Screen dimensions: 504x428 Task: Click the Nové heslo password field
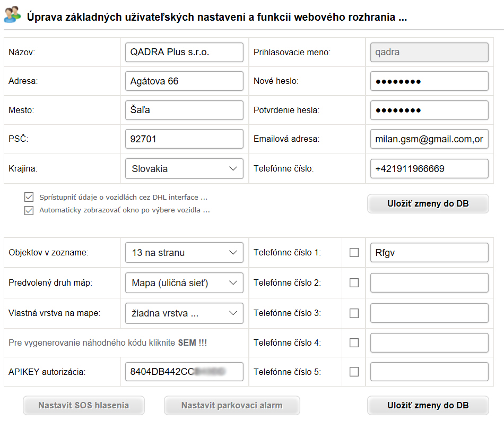(x=429, y=81)
